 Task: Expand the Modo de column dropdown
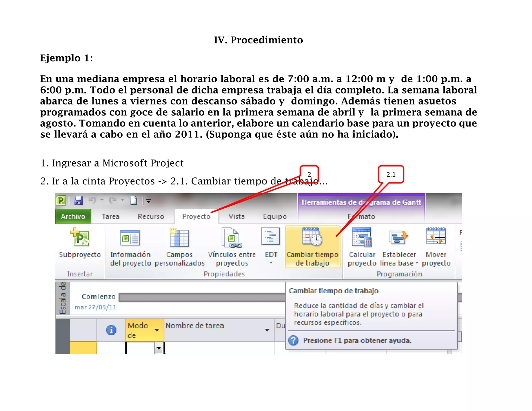coord(157,330)
